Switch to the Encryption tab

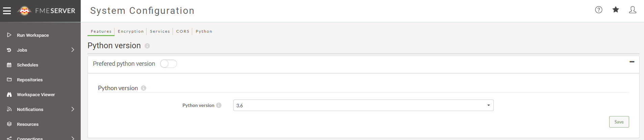click(x=131, y=31)
